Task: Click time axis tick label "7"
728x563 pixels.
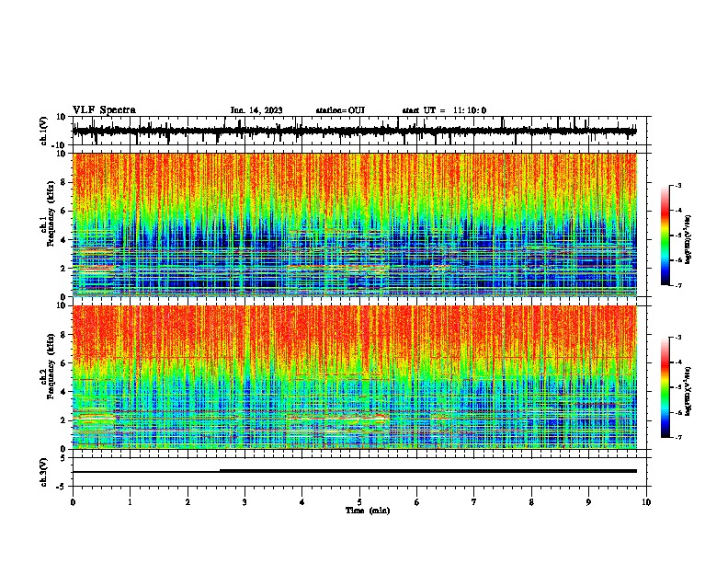Action: pyautogui.click(x=474, y=502)
